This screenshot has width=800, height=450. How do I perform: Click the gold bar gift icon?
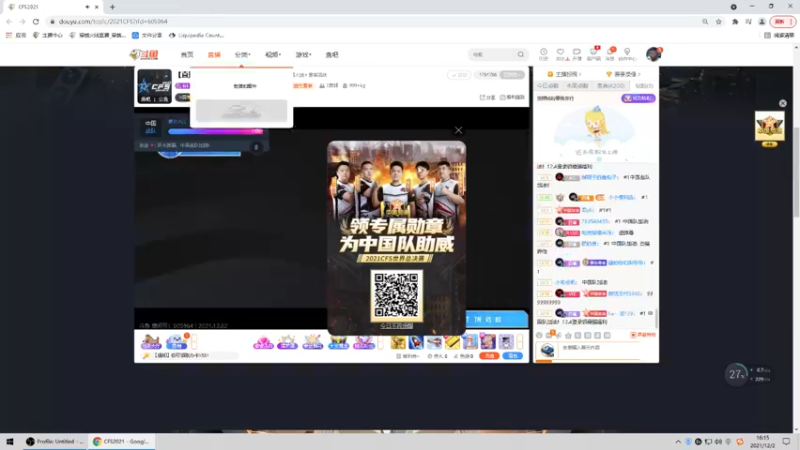click(x=452, y=342)
